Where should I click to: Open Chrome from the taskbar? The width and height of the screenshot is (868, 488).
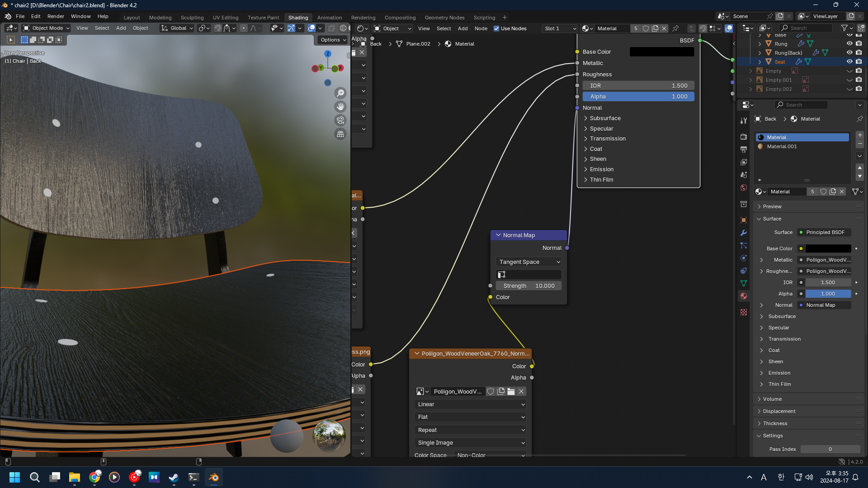click(x=94, y=477)
